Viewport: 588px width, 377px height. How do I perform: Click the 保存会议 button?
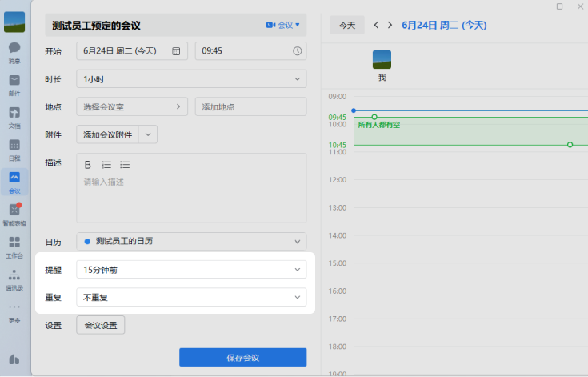click(242, 357)
